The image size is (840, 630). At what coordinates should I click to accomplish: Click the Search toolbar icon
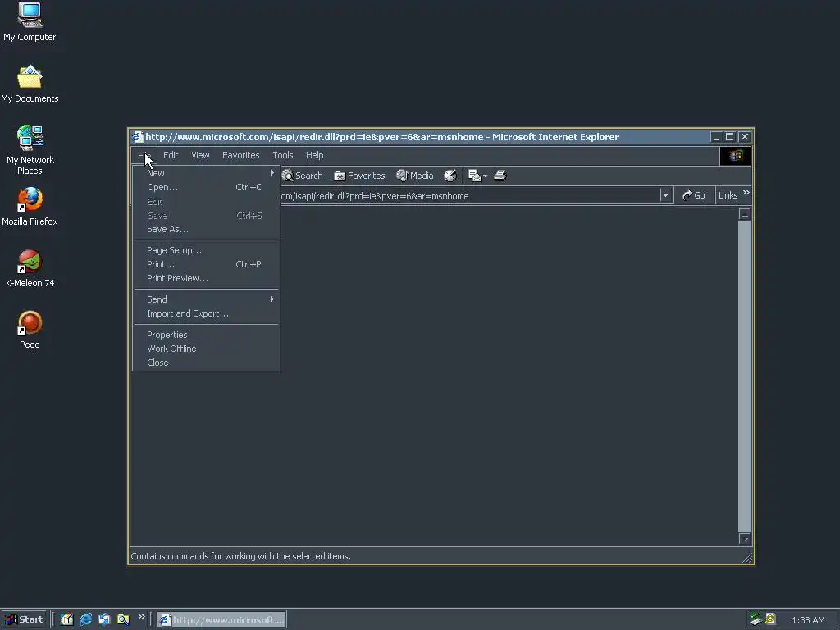[x=302, y=176]
